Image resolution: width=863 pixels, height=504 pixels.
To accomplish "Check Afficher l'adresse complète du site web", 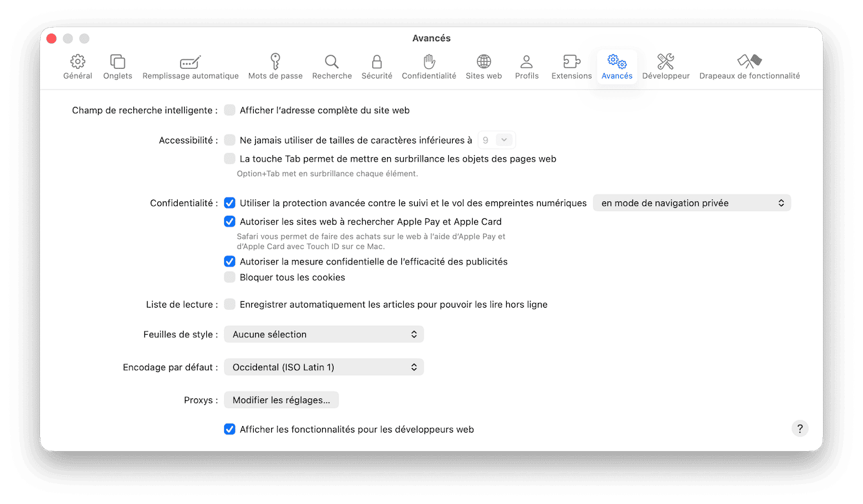I will coord(230,110).
